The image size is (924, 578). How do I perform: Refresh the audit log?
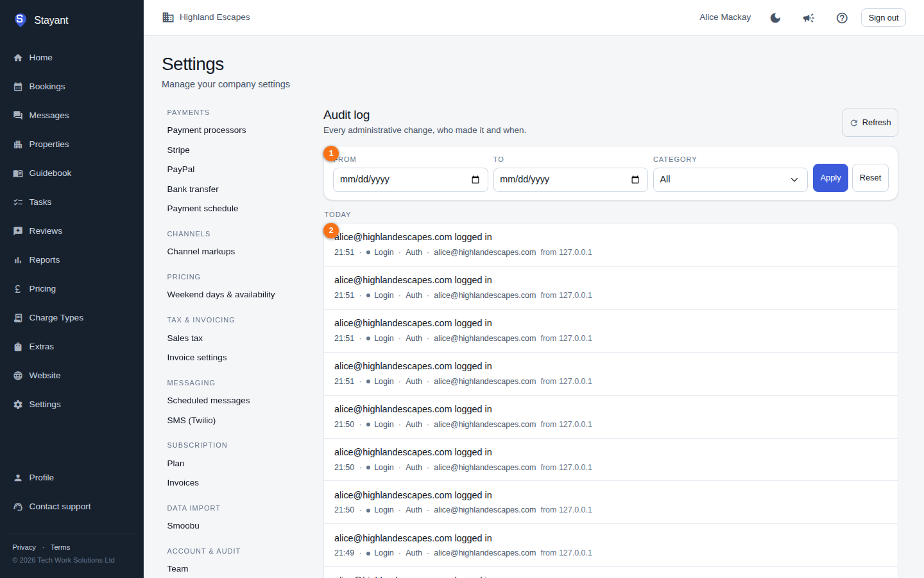point(870,123)
